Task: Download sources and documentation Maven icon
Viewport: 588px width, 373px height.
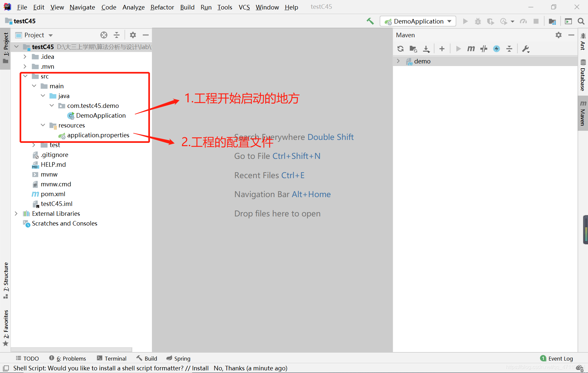Action: (426, 49)
